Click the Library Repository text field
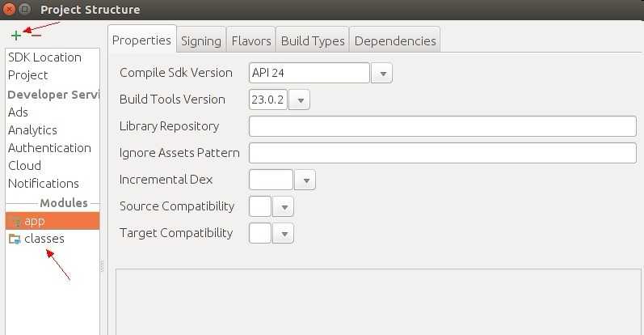This screenshot has height=335, width=644. (x=443, y=126)
